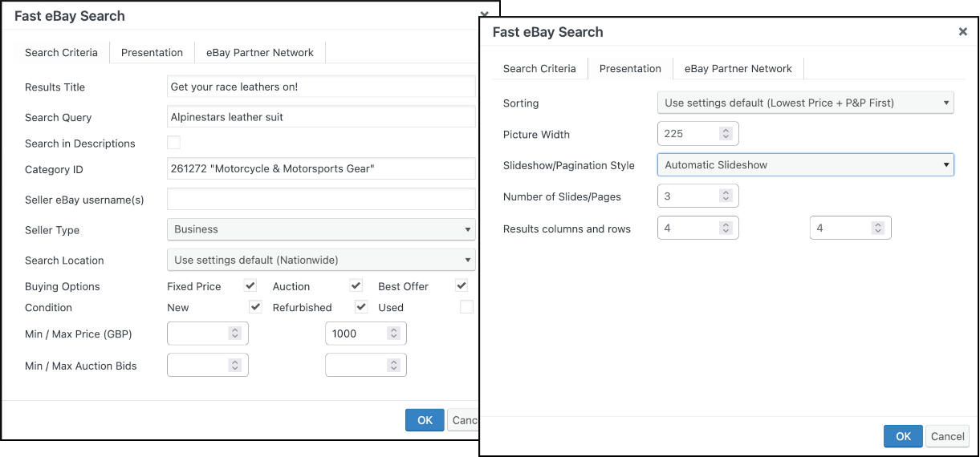The width and height of the screenshot is (980, 457).
Task: Open the Sorting dropdown
Action: tap(805, 103)
